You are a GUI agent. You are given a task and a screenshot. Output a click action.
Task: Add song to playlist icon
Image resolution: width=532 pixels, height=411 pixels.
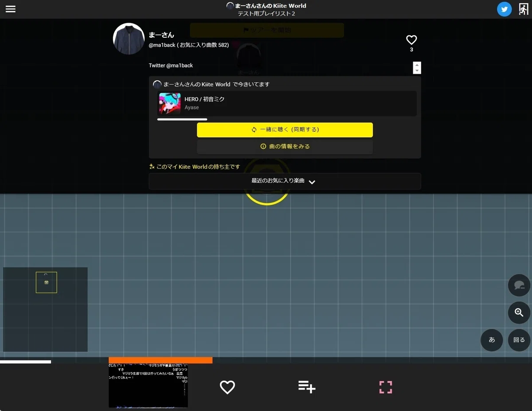click(306, 387)
